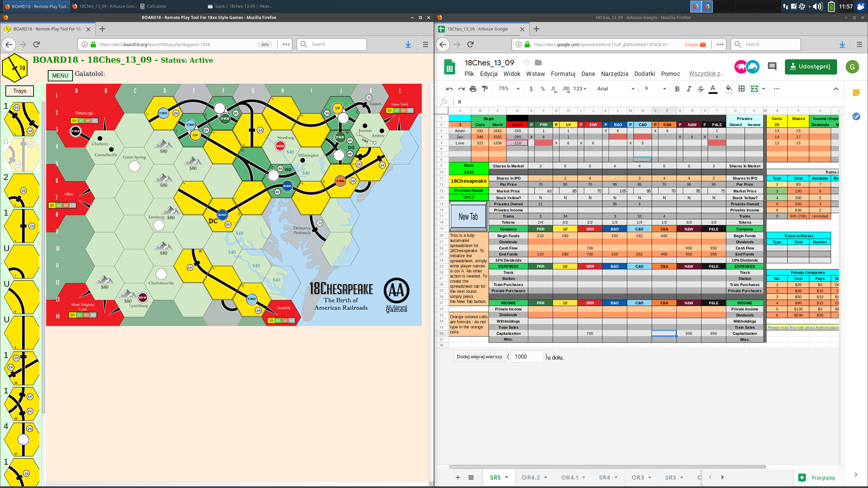Increase decimal places in Sheets toolbar
The image size is (868, 488).
(x=566, y=89)
